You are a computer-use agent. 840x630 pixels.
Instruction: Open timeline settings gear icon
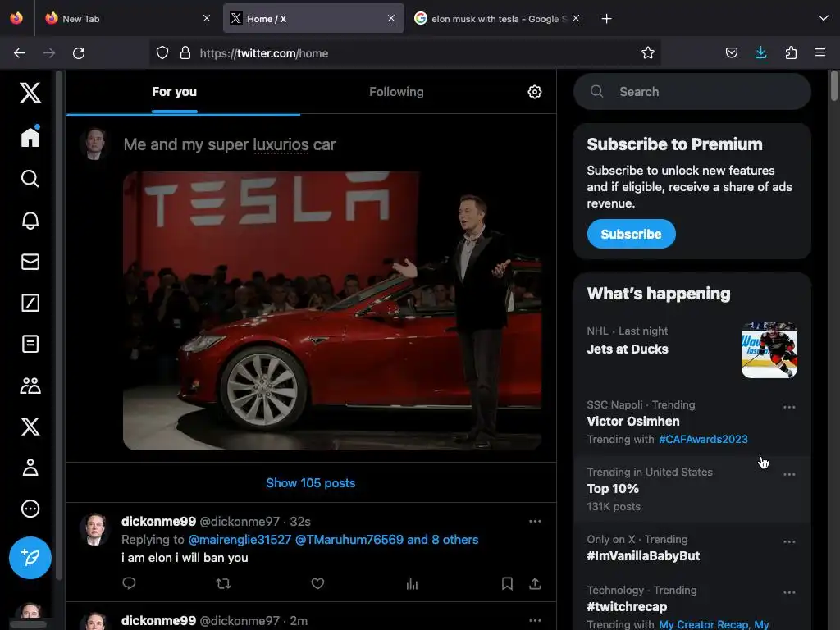[535, 92]
